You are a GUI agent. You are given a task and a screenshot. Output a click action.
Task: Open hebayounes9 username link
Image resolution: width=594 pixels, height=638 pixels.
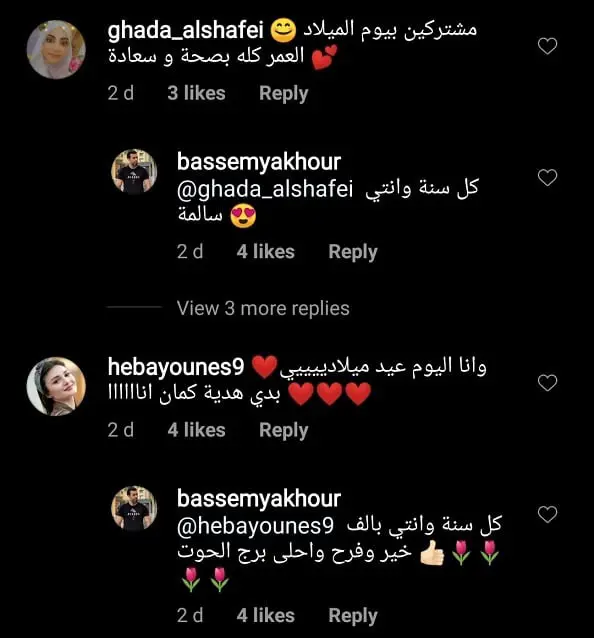[176, 367]
